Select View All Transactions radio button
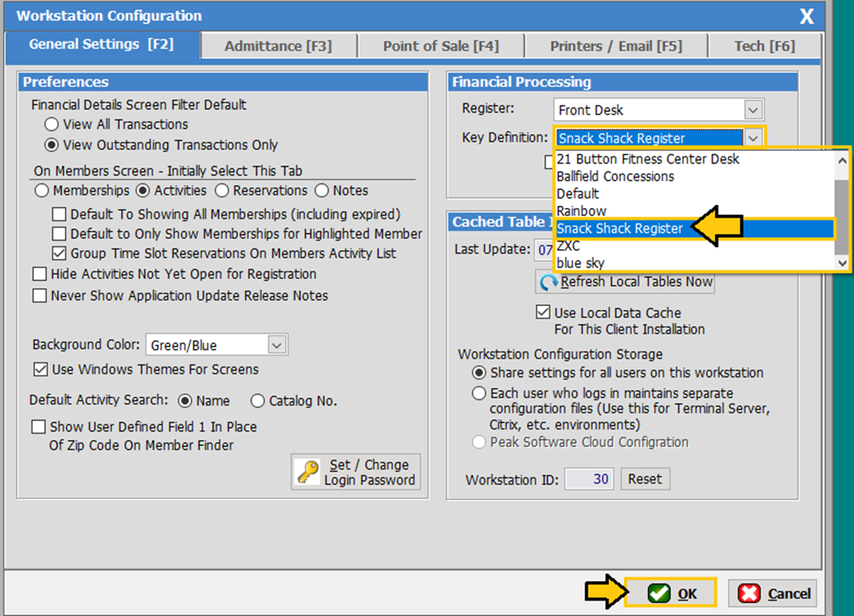Screen dimensions: 854x616 (x=51, y=125)
